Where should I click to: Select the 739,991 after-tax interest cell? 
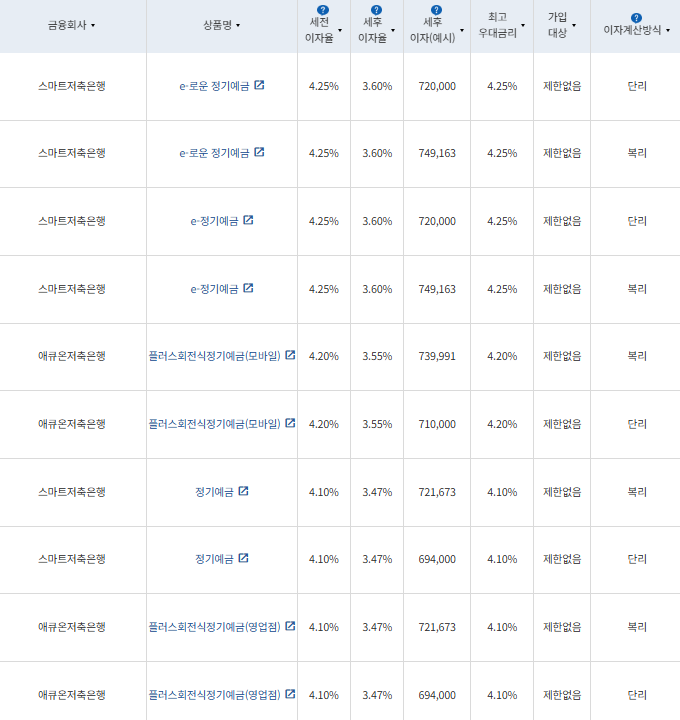point(437,356)
